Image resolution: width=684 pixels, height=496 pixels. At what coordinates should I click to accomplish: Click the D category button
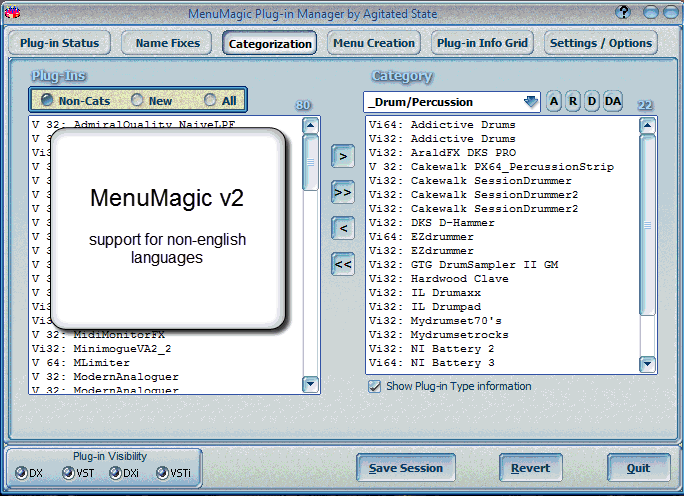coord(592,101)
